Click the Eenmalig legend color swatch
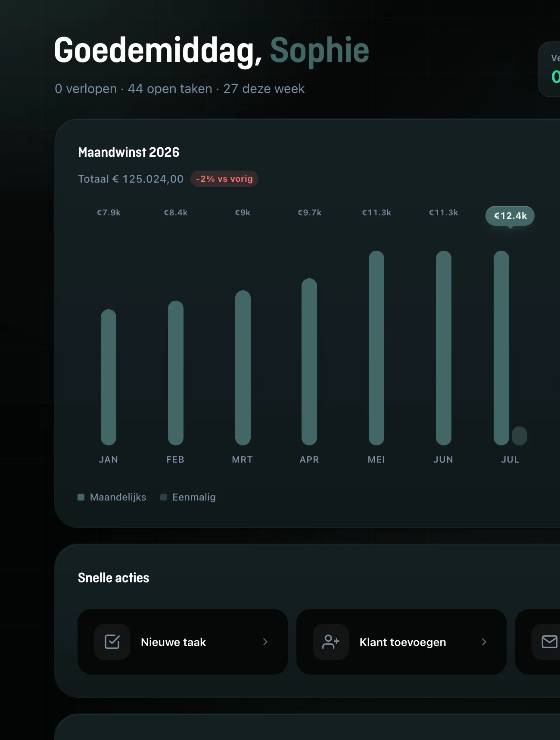The height and width of the screenshot is (740, 560). tap(164, 497)
